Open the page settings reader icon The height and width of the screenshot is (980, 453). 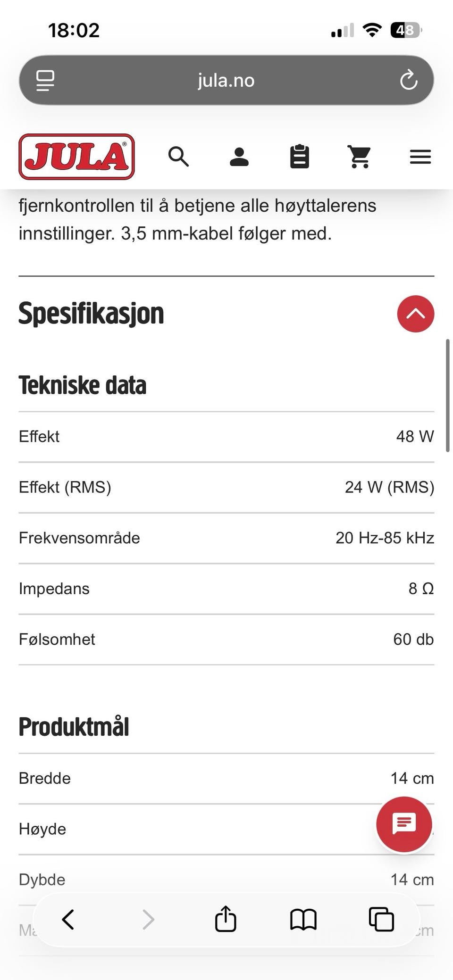tap(46, 80)
